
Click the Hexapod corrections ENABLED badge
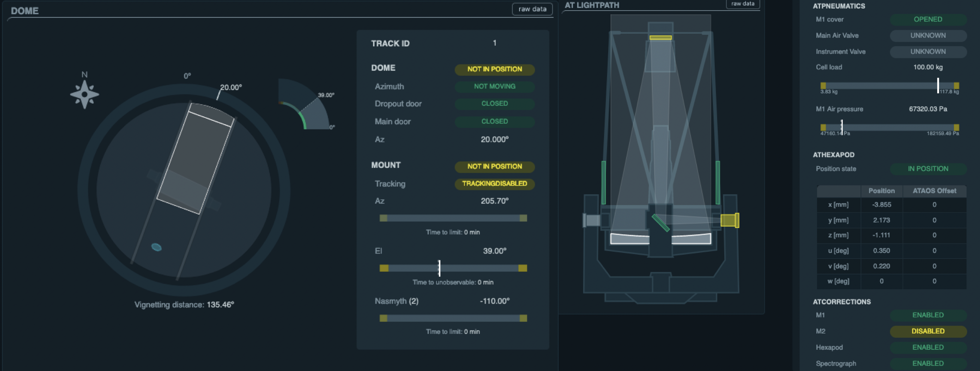(x=927, y=348)
